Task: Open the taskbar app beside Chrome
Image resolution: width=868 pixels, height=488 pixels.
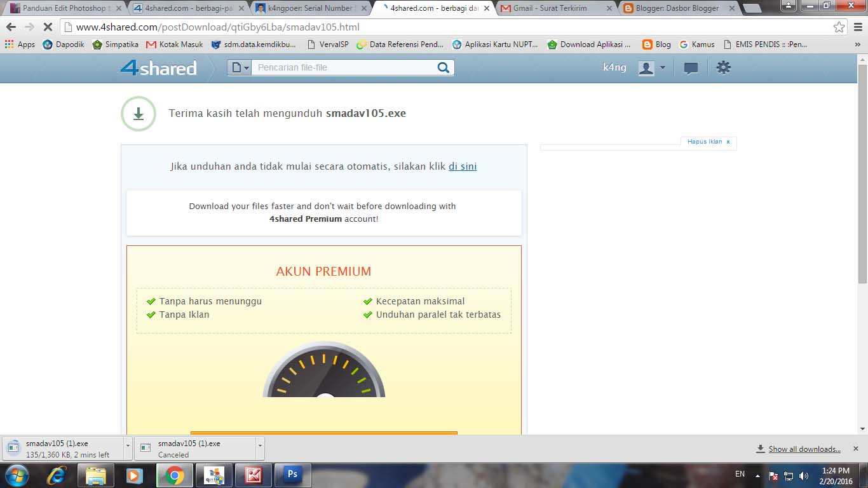Action: (214, 475)
